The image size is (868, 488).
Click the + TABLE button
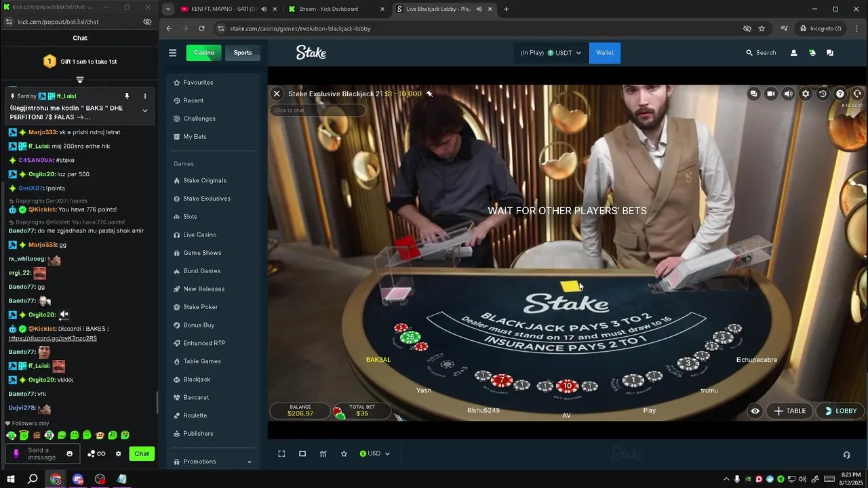coord(790,411)
